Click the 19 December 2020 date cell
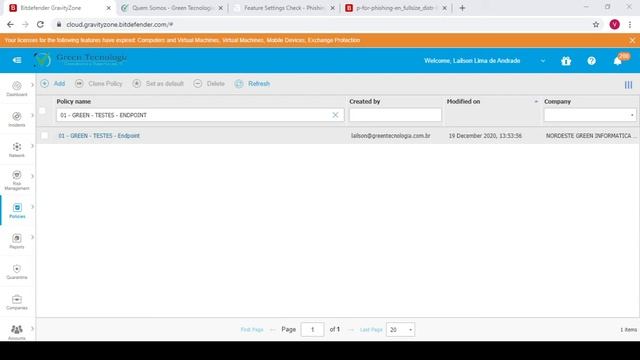The image size is (640, 360). pyautogui.click(x=485, y=136)
